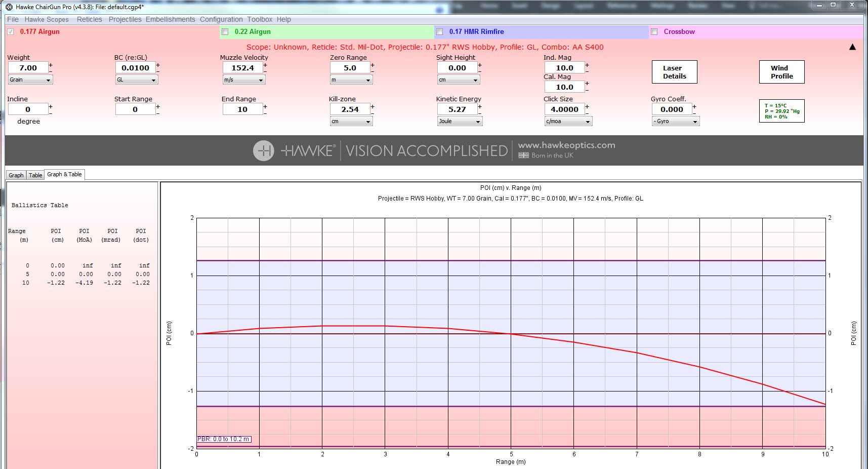Image resolution: width=868 pixels, height=469 pixels.
Task: Increase Muzzle Velocity with plus stepper
Action: (265, 65)
